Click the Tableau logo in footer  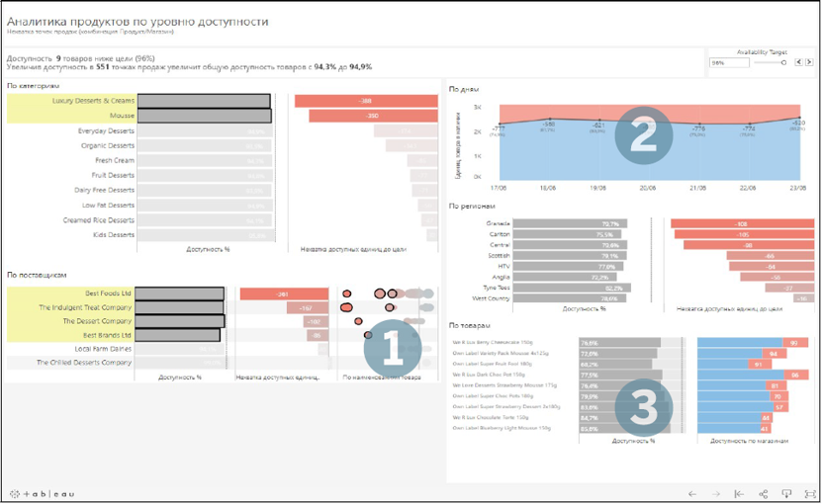(42, 493)
